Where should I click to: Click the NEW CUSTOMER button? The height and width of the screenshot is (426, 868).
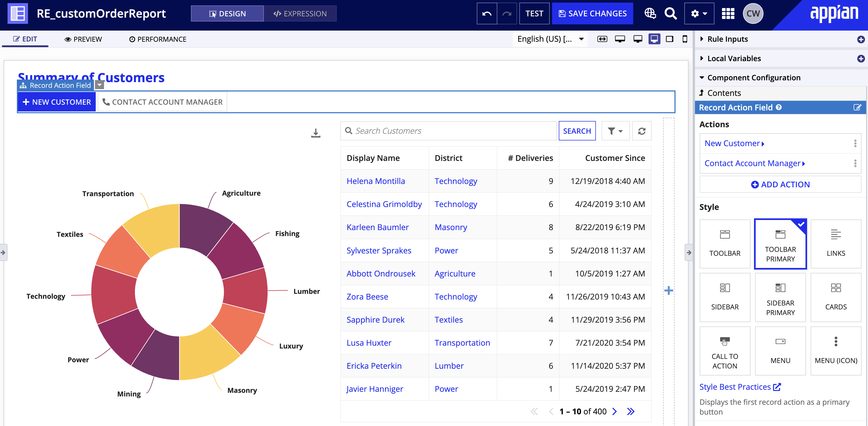click(57, 102)
